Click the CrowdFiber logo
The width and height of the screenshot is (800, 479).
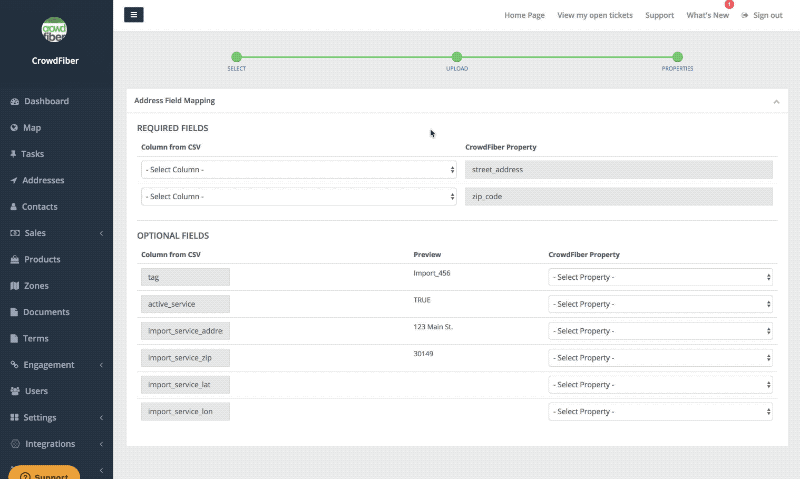point(56,30)
